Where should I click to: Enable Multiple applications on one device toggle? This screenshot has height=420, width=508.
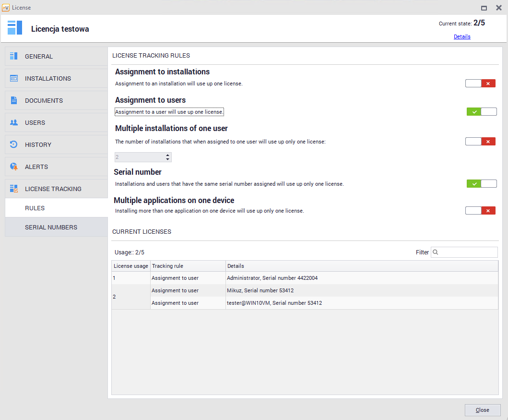click(x=480, y=211)
